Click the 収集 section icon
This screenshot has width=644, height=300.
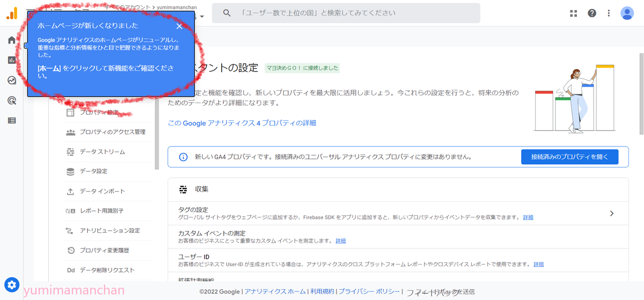pos(183,189)
